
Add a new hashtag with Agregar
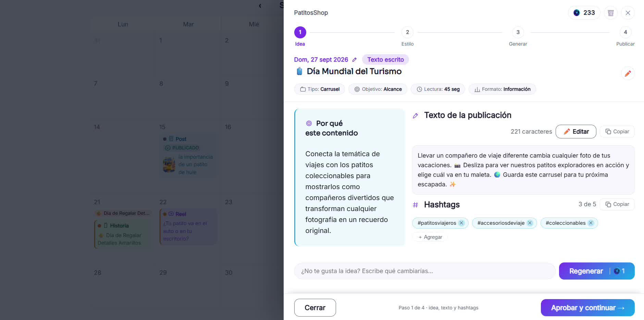[430, 237]
